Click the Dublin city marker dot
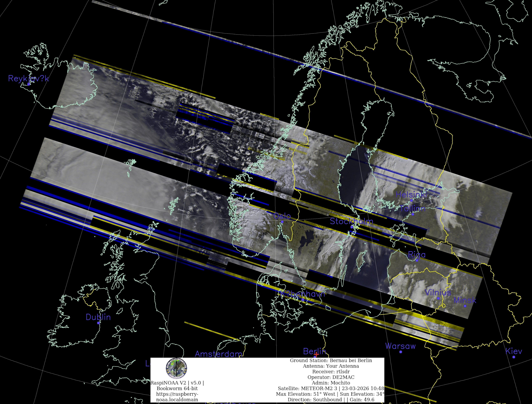Viewport: 532px width, 404px height. tap(98, 323)
